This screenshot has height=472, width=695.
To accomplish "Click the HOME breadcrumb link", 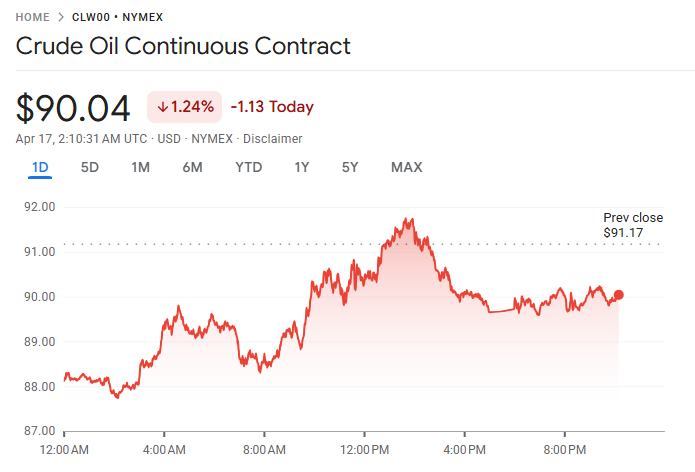I will (33, 17).
